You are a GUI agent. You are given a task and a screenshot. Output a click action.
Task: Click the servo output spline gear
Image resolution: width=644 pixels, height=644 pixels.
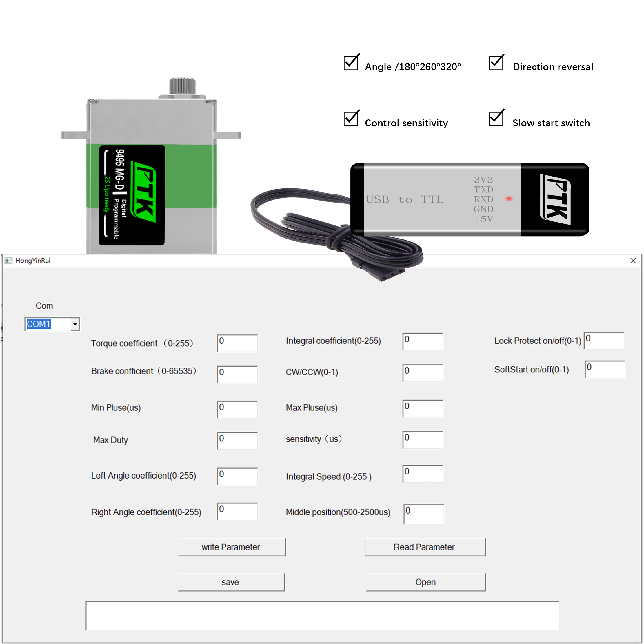182,86
